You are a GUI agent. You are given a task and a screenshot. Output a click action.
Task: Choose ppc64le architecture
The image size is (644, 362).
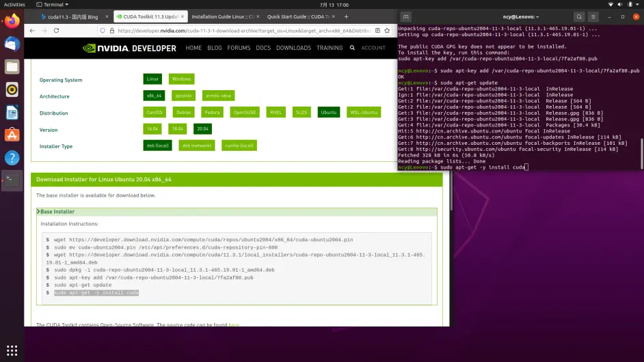pyautogui.click(x=184, y=96)
